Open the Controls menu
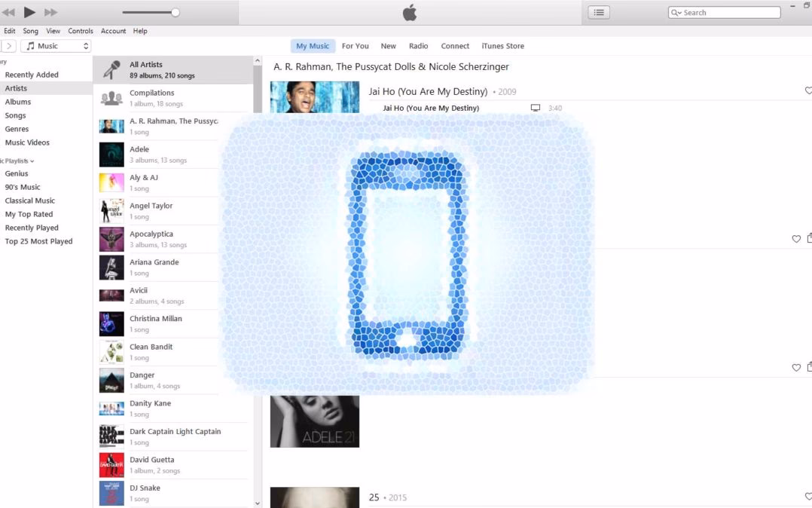The height and width of the screenshot is (508, 812). tap(80, 31)
